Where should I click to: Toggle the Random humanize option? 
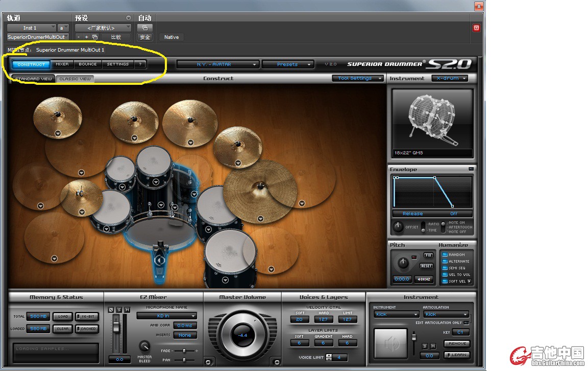(x=445, y=254)
